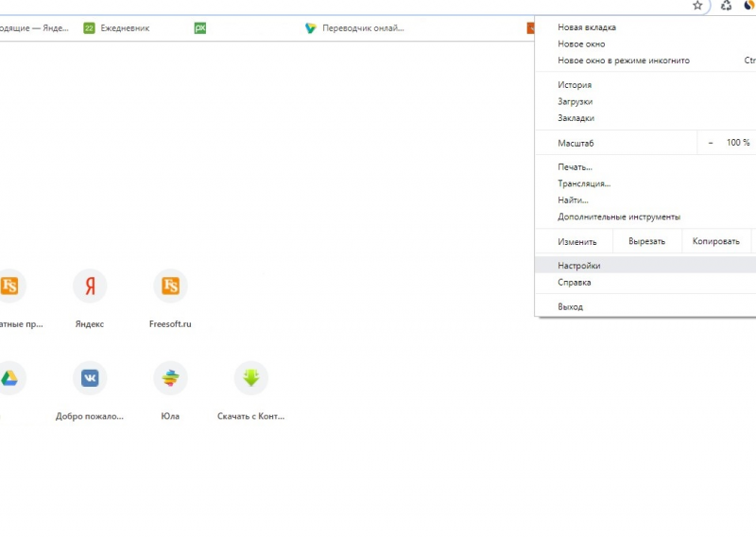This screenshot has height=538, width=756.
Task: Click the bookmark star icon
Action: (697, 6)
